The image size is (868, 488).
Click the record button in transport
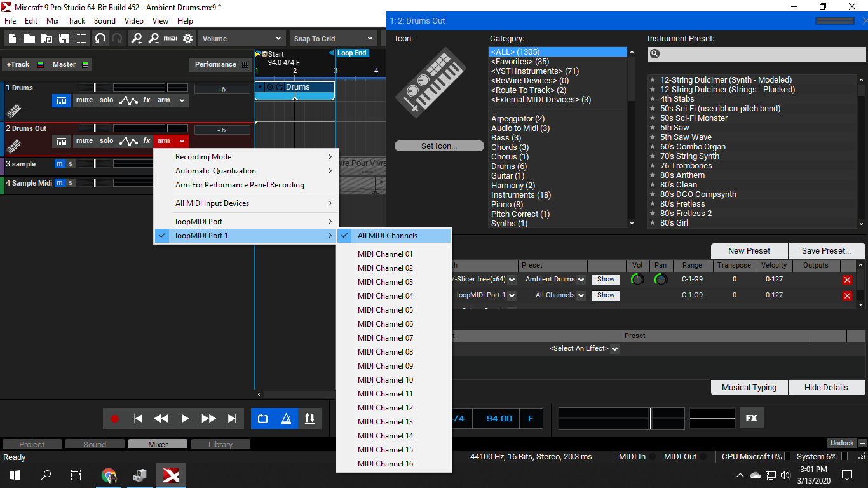tap(115, 419)
